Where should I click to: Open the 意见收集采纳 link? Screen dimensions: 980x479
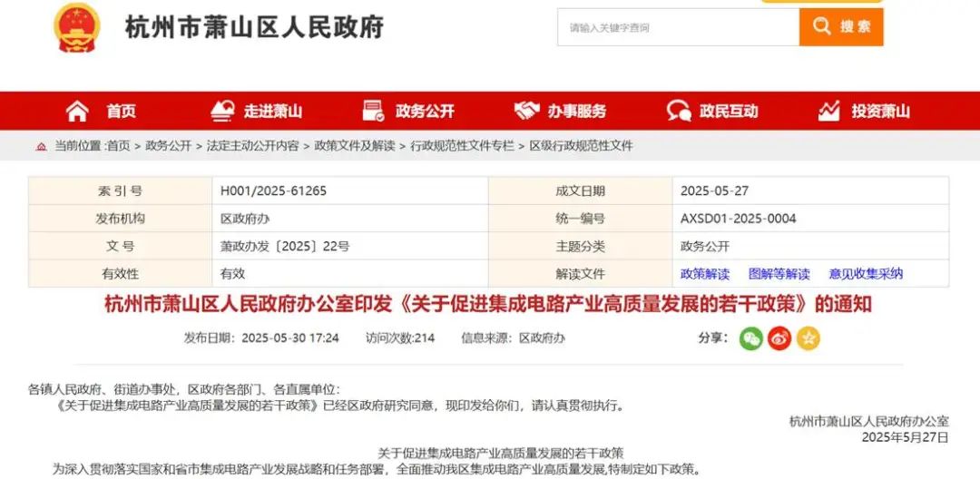pyautogui.click(x=866, y=273)
